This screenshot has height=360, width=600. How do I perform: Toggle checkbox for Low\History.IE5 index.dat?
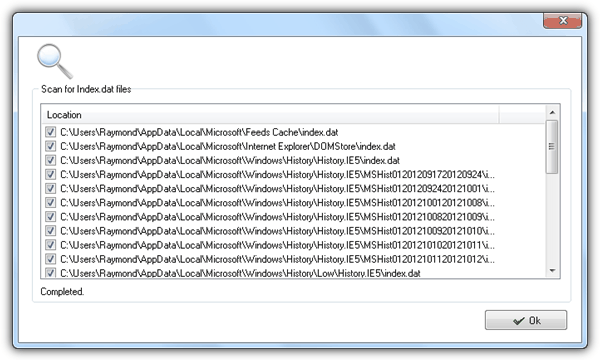51,273
